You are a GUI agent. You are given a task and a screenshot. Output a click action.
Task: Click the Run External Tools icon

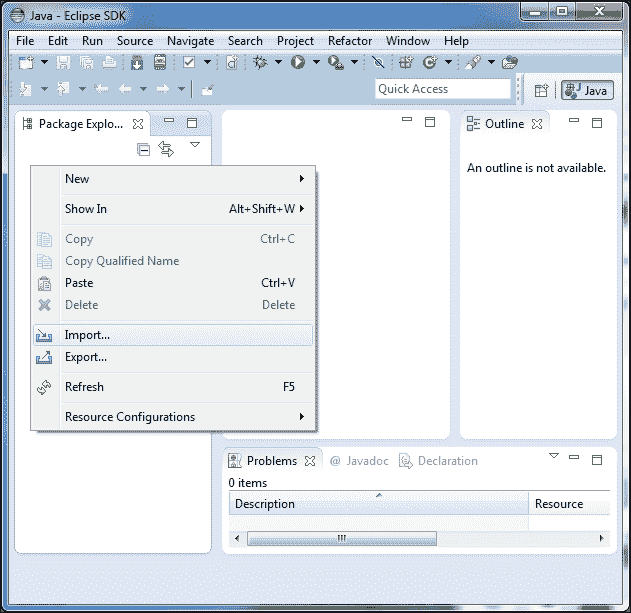335,63
